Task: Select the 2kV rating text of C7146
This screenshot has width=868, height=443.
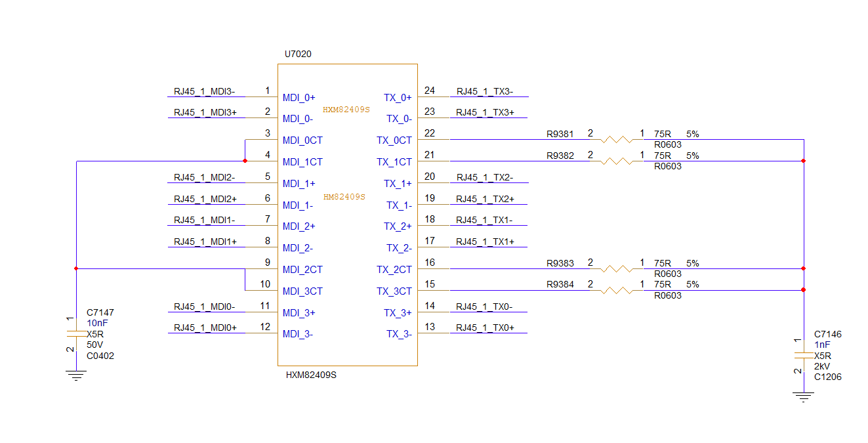Action: tap(822, 366)
